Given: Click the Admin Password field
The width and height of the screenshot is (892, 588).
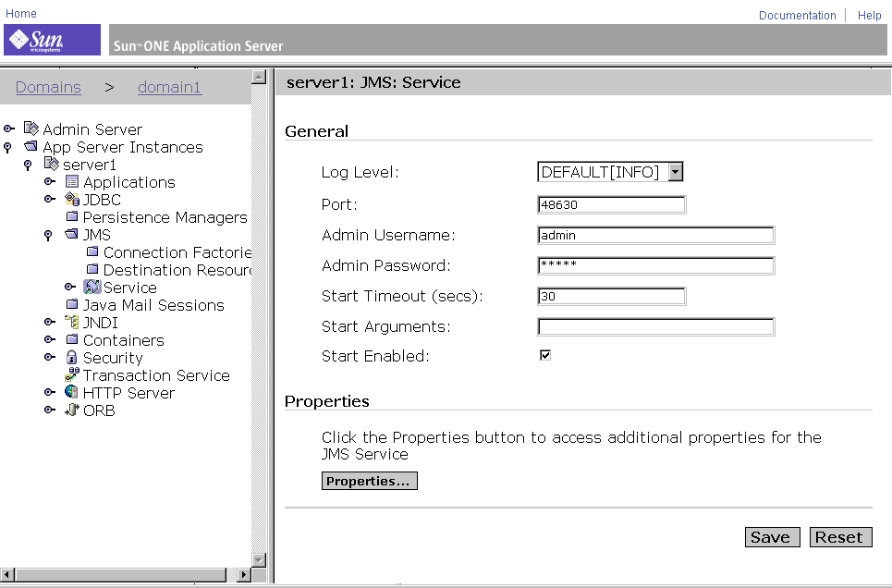Looking at the screenshot, I should pos(656,265).
